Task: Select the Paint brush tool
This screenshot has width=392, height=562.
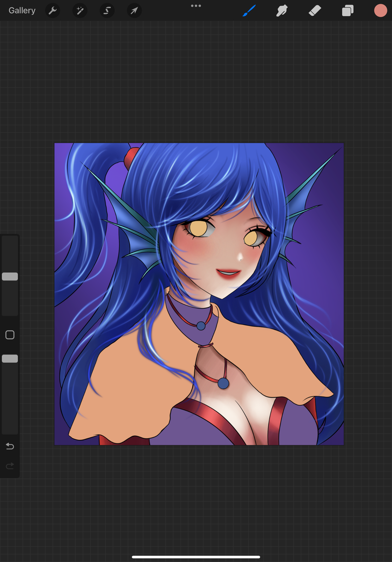Action: pos(250,10)
